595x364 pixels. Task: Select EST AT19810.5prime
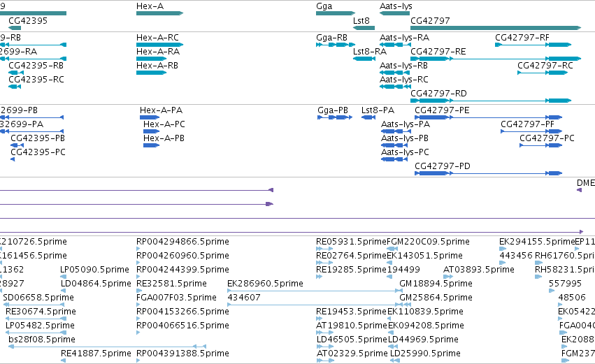point(352,326)
